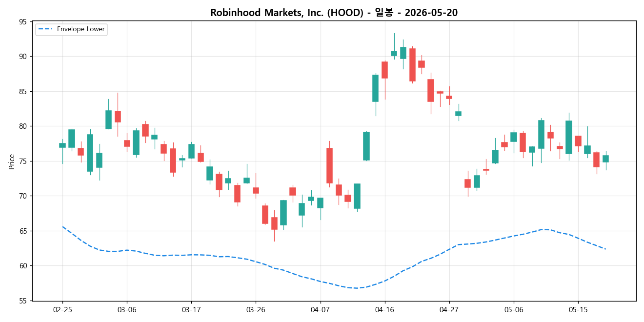Click the 55 y-axis tick label

point(23,301)
